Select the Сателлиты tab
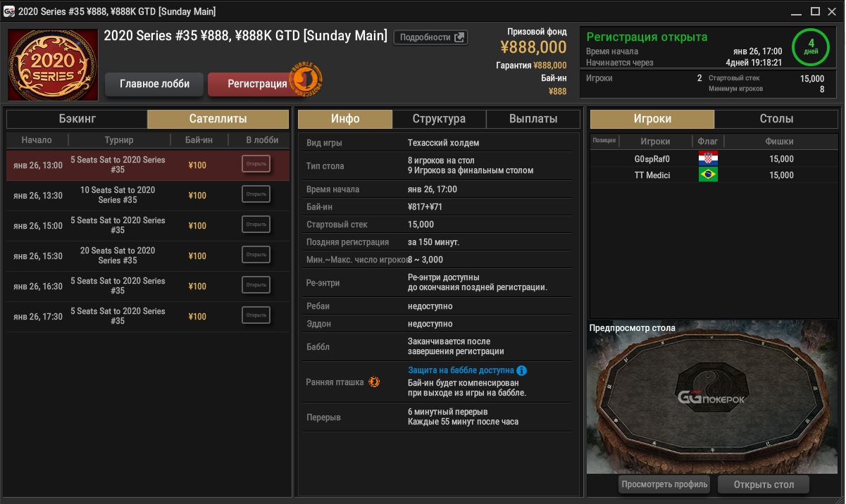Screen dimensions: 846x504 [x=218, y=119]
